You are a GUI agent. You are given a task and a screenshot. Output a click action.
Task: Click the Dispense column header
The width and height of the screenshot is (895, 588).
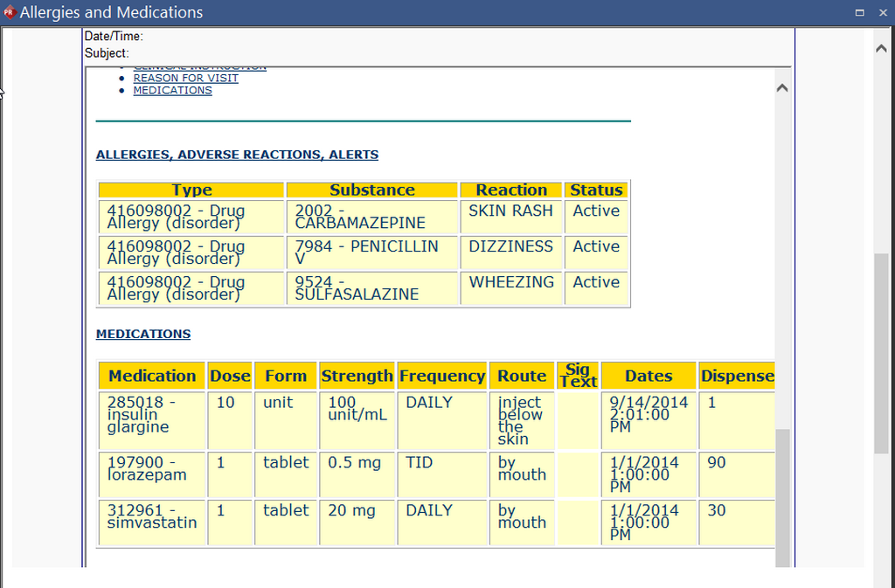[737, 376]
